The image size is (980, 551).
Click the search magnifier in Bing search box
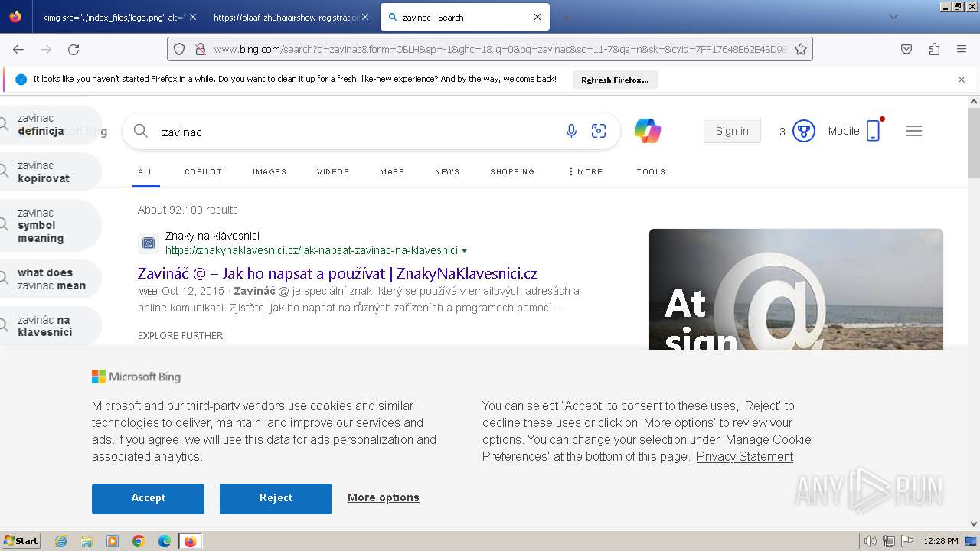coord(141,131)
